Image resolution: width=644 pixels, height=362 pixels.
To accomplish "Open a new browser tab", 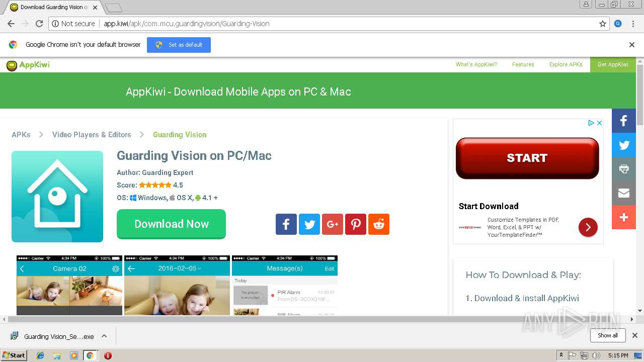I will (x=114, y=8).
